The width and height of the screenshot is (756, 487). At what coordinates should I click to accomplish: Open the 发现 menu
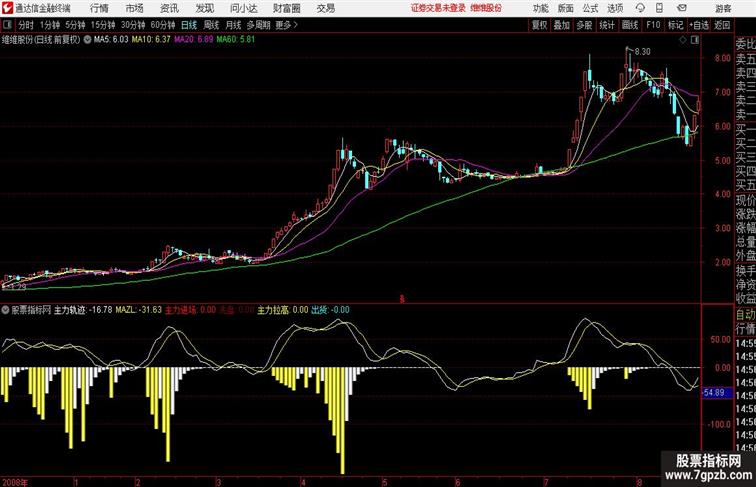(204, 8)
